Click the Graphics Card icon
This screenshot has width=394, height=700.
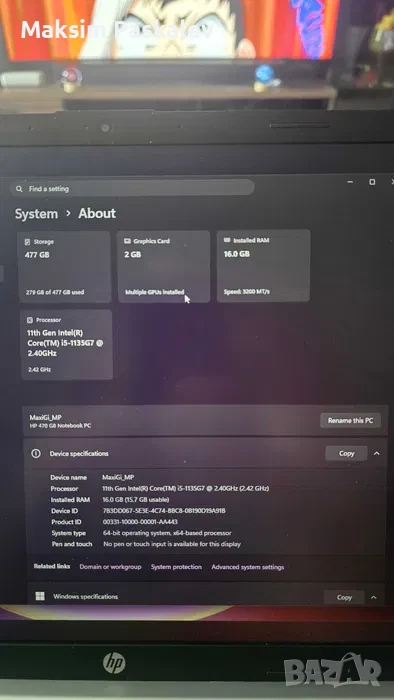[x=127, y=241]
